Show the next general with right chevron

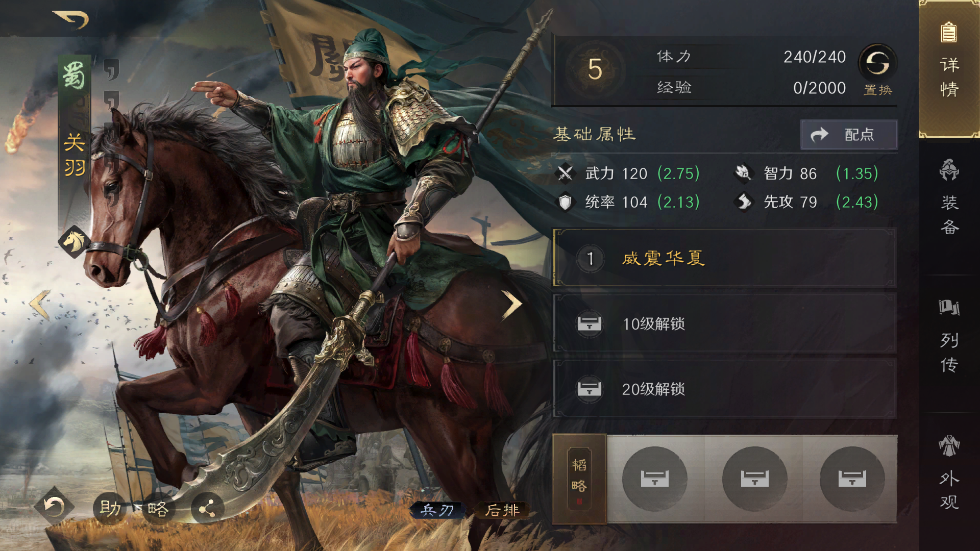tap(511, 305)
